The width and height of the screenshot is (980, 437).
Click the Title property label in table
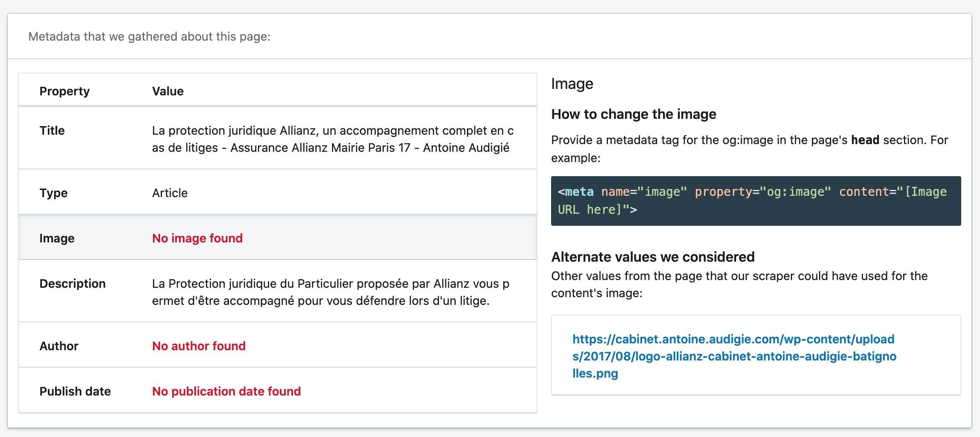[52, 130]
